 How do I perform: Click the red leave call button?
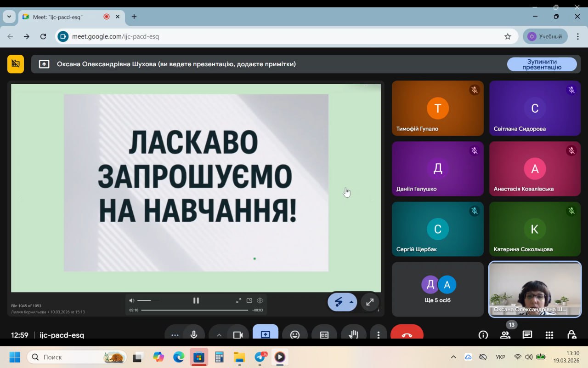tap(407, 334)
